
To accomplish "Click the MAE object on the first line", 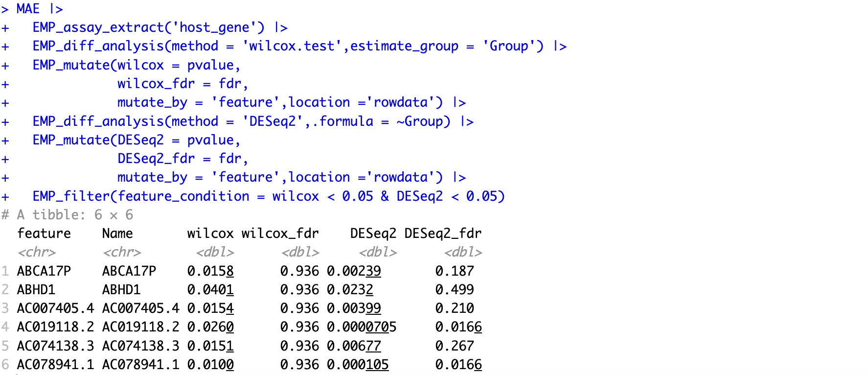I will [x=28, y=9].
